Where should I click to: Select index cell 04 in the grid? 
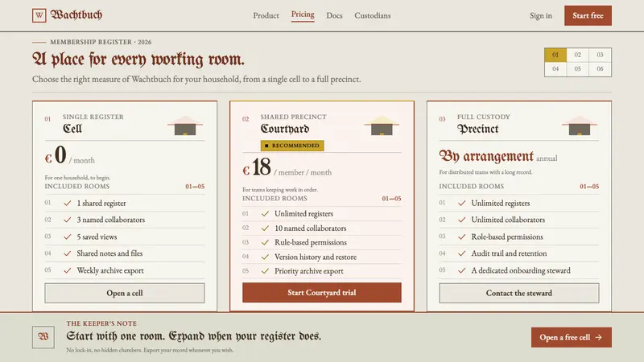pos(555,69)
